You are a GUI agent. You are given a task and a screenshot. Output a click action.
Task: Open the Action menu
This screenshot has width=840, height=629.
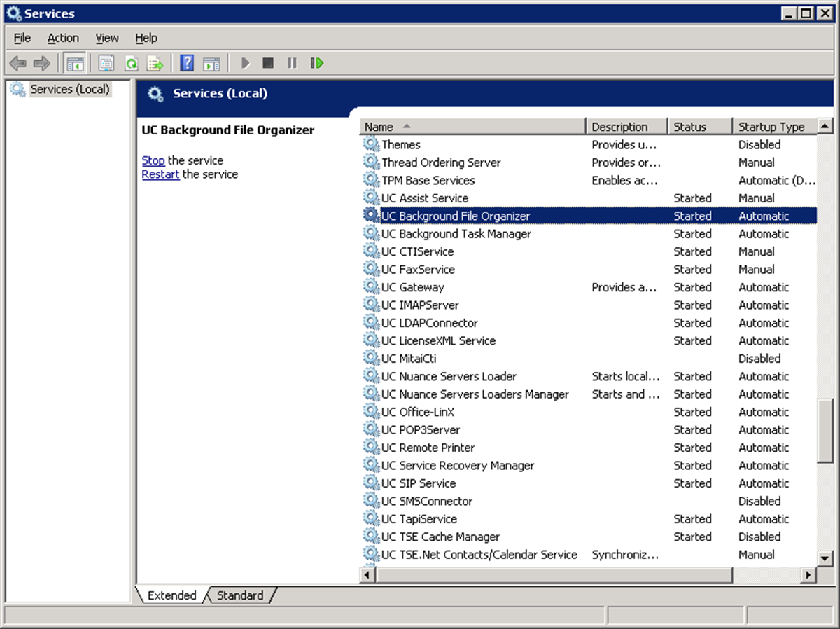tap(63, 38)
